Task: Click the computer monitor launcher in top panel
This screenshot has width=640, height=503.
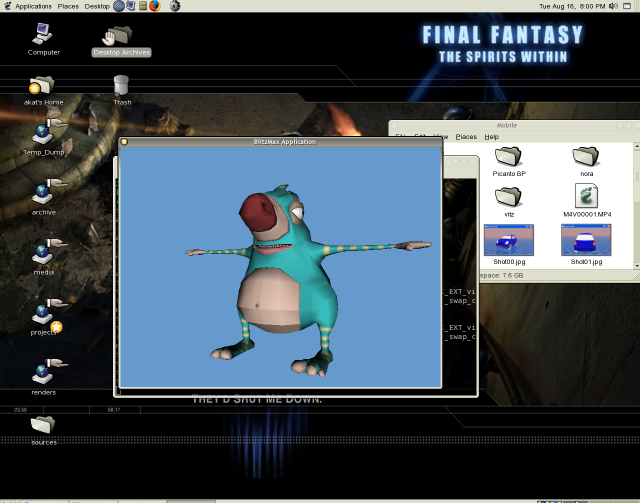Action: point(131,6)
